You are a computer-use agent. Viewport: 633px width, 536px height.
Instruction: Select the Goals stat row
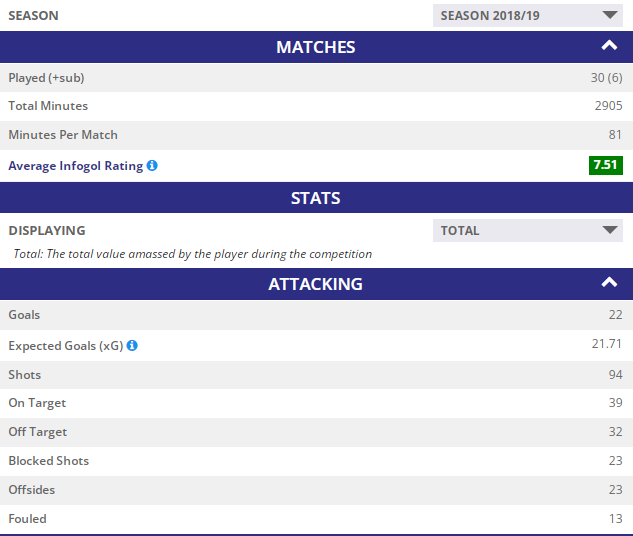pos(316,315)
